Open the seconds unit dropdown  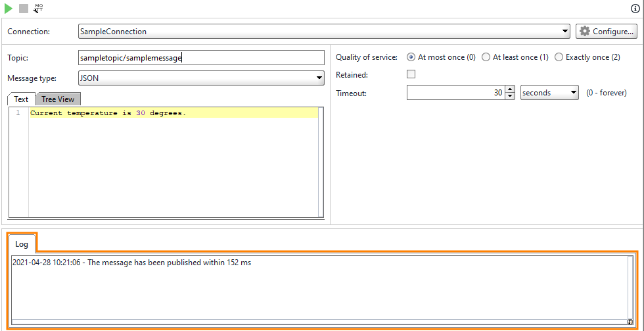point(549,93)
